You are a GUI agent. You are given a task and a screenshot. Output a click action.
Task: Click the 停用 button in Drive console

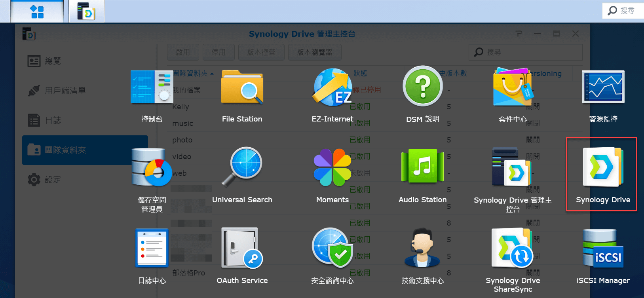click(218, 52)
